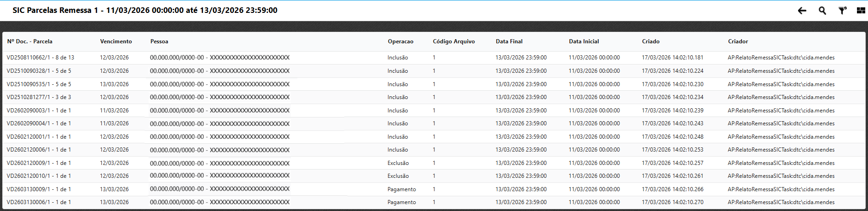The width and height of the screenshot is (868, 211).
Task: Sort by the Vencimento column header
Action: (116, 41)
